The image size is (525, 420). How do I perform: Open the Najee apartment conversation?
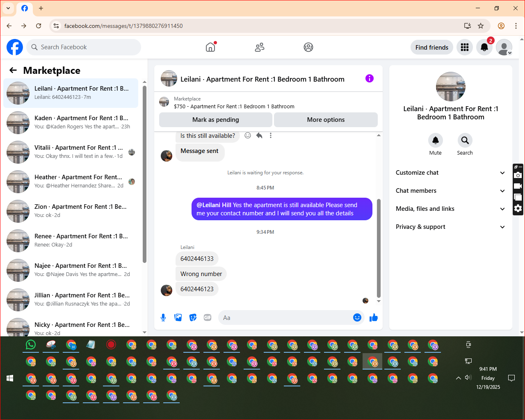click(71, 270)
